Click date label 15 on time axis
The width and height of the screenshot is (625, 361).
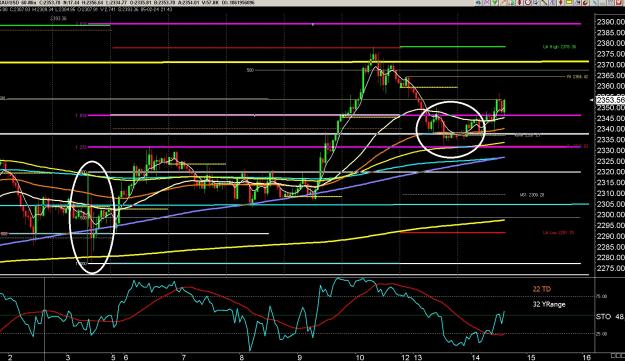pos(531,357)
